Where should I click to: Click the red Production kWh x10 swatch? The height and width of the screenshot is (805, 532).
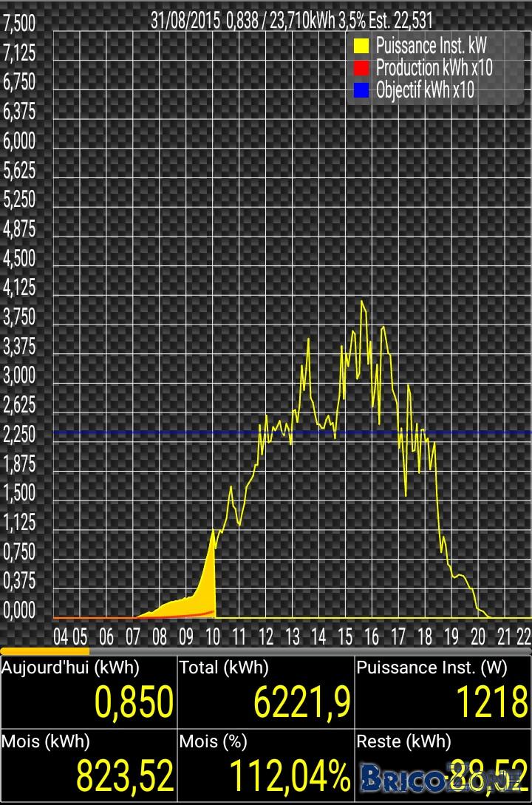coord(361,68)
